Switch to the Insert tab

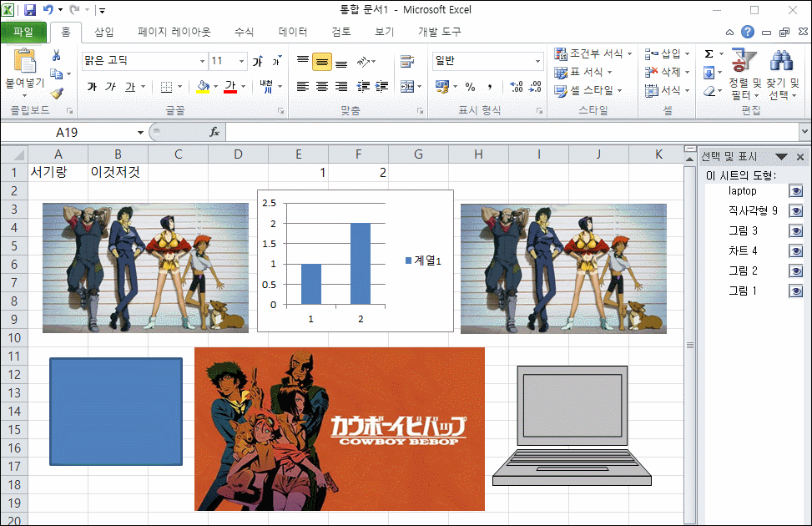pyautogui.click(x=104, y=32)
